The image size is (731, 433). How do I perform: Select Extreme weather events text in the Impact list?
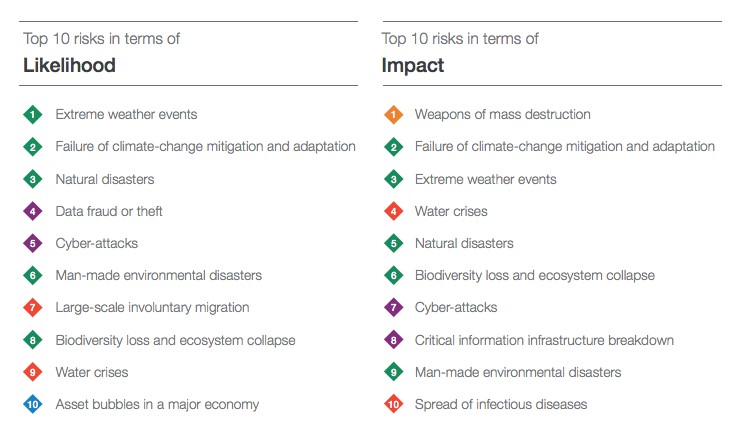tap(485, 179)
